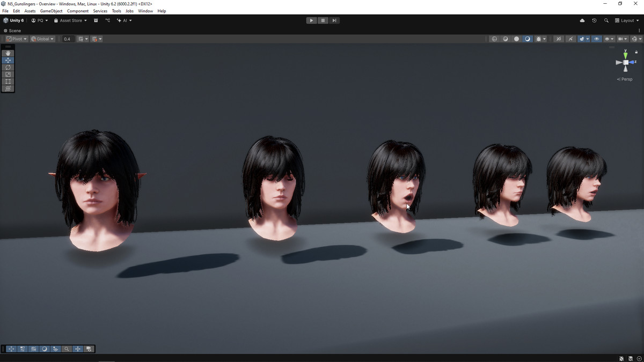The image size is (644, 362).
Task: Open the Layout dropdown
Action: [x=627, y=20]
